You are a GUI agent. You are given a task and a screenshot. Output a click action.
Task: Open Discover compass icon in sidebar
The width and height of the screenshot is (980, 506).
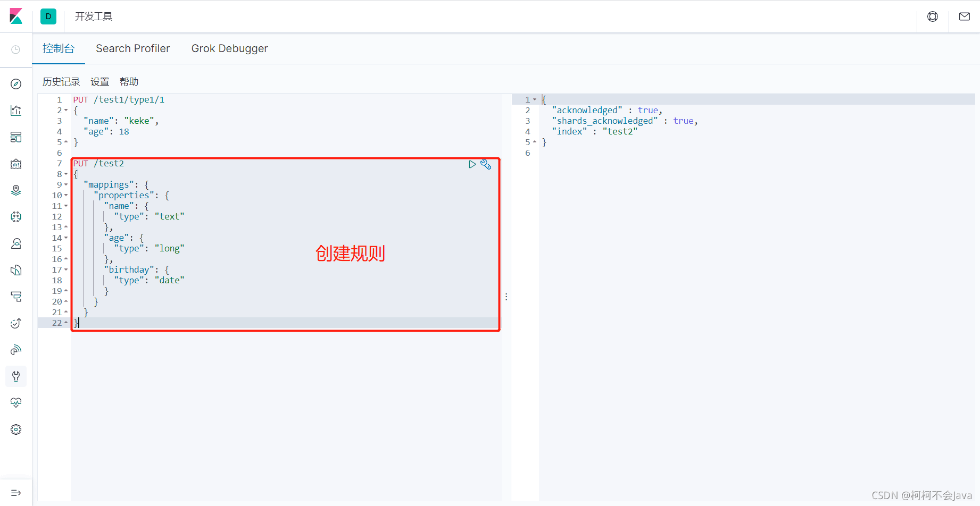click(x=16, y=84)
